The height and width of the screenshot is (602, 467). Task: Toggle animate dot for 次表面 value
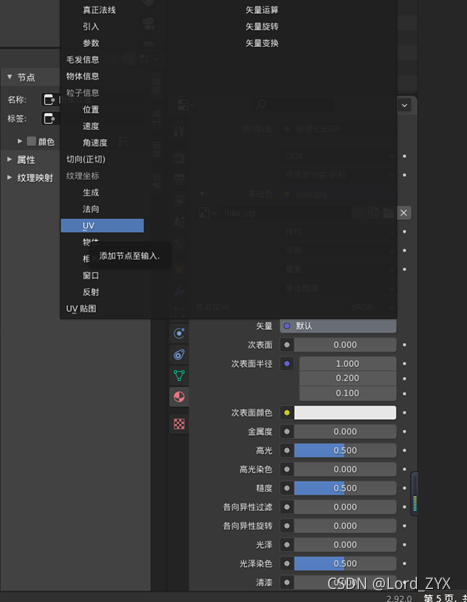tap(404, 345)
